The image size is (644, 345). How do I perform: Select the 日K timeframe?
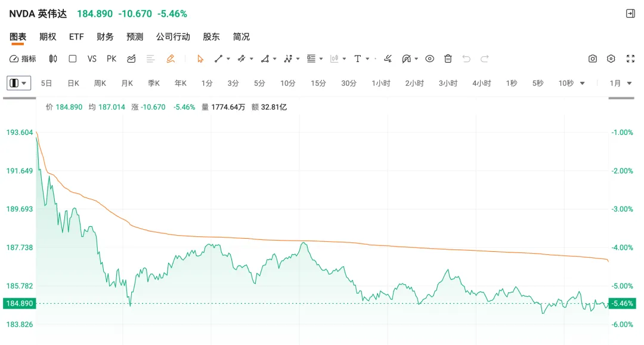(73, 83)
